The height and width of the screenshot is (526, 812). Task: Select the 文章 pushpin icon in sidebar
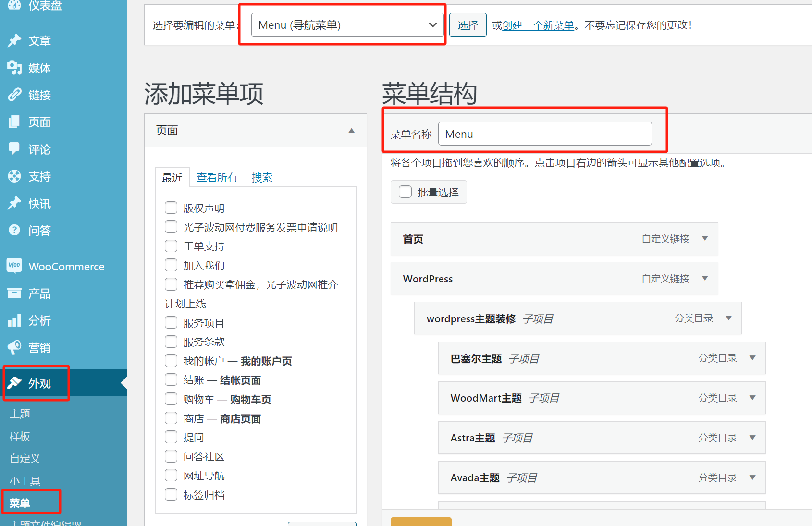point(14,41)
